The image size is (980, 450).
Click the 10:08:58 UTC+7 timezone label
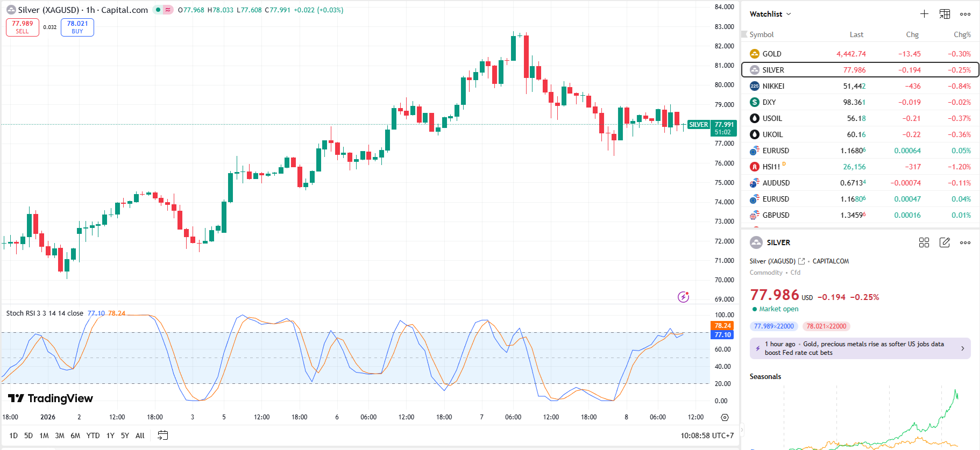[x=707, y=435]
